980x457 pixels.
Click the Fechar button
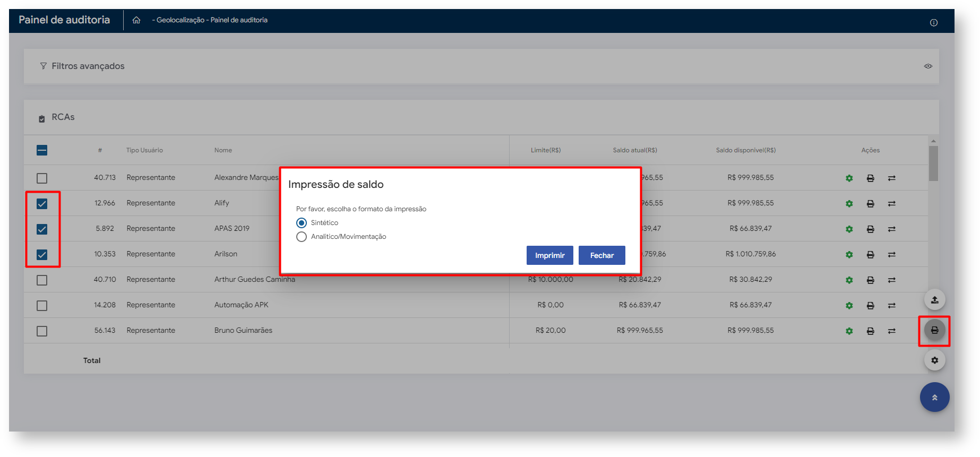pyautogui.click(x=601, y=255)
